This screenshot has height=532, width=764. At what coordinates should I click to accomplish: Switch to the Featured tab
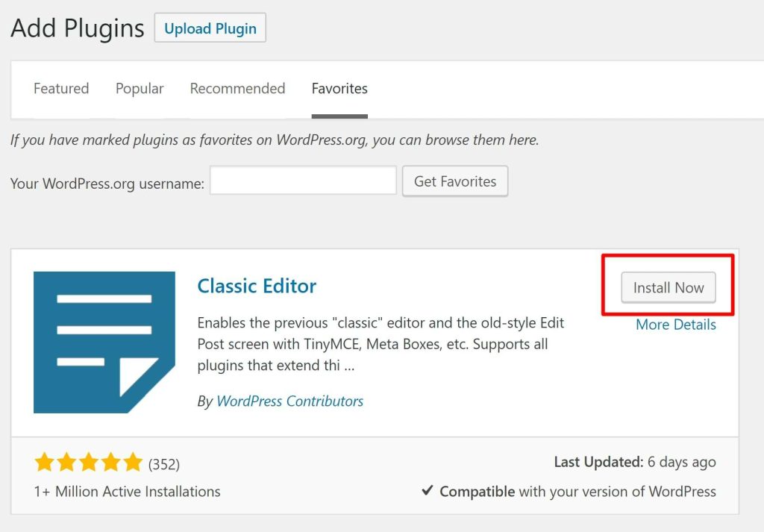(61, 88)
